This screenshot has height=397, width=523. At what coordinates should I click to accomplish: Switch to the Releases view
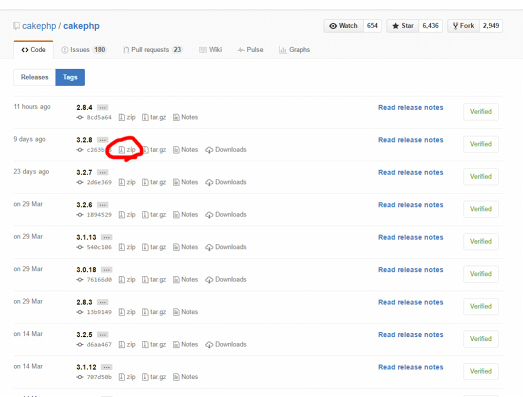tap(34, 77)
